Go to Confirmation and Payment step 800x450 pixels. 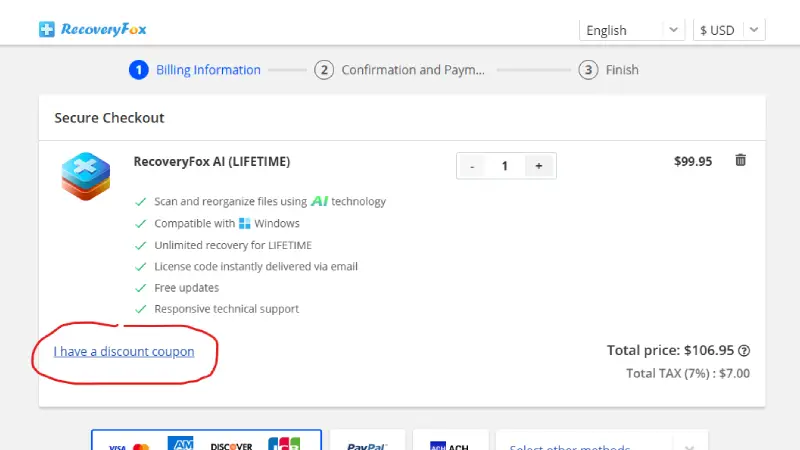[x=412, y=70]
